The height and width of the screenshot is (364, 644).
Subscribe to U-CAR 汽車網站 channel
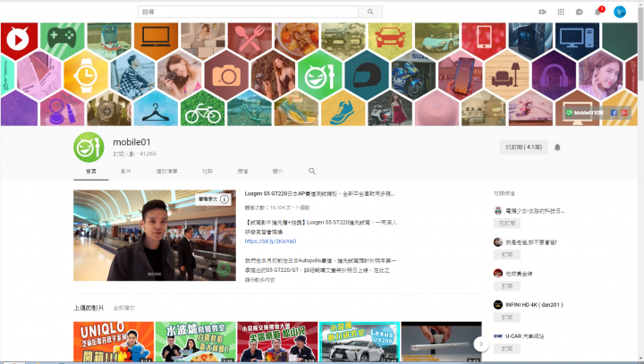pos(507,349)
